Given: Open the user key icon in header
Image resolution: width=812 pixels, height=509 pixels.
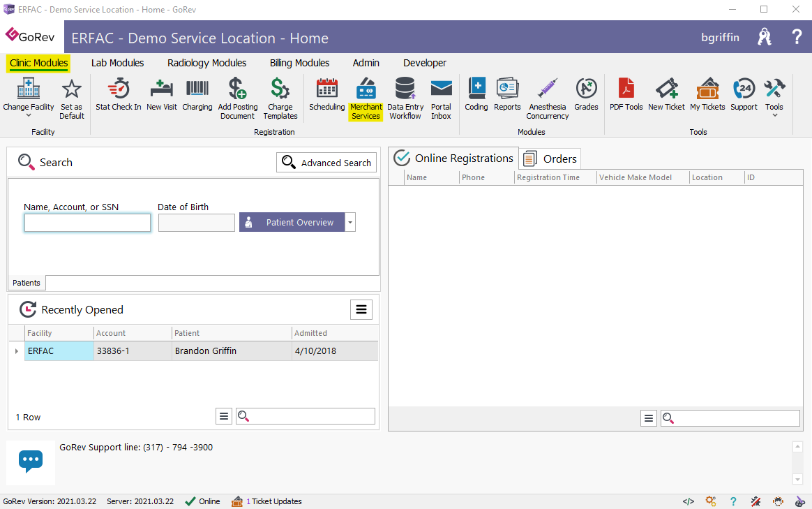Looking at the screenshot, I should (765, 37).
